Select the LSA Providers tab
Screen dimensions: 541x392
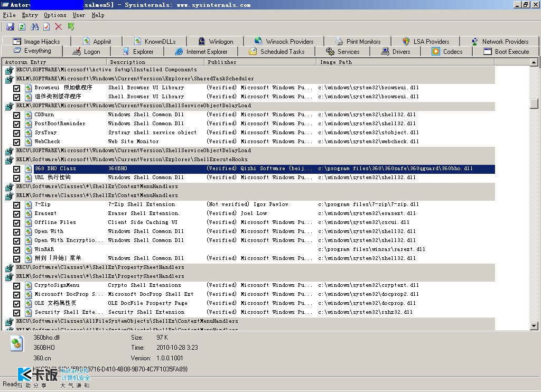coord(425,41)
